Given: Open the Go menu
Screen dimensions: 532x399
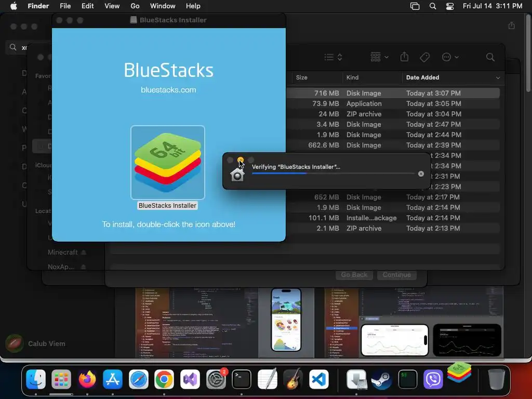Looking at the screenshot, I should (x=135, y=6).
